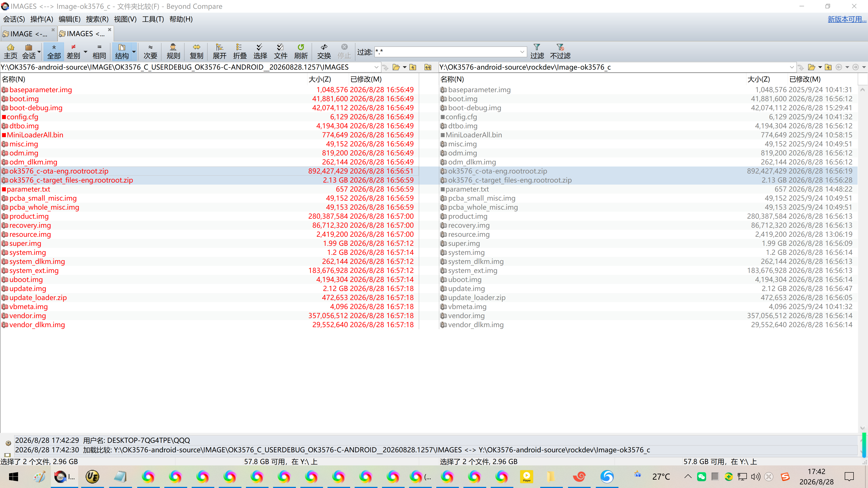
Task: Open the 视图(V) menu
Action: [x=125, y=19]
